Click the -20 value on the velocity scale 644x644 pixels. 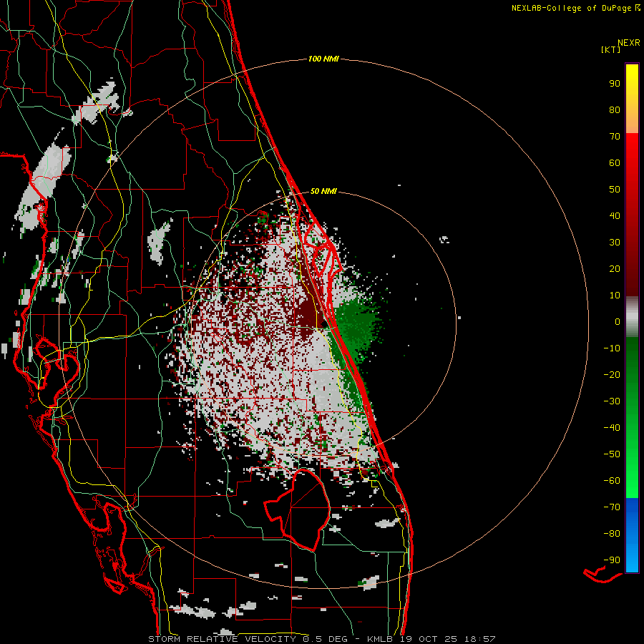[x=612, y=374]
